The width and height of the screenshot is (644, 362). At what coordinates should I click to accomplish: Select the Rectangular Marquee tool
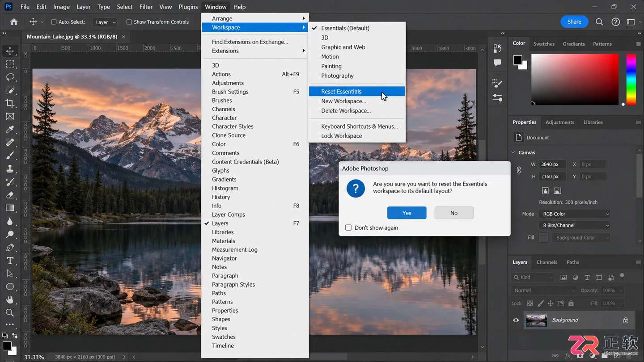[x=10, y=64]
